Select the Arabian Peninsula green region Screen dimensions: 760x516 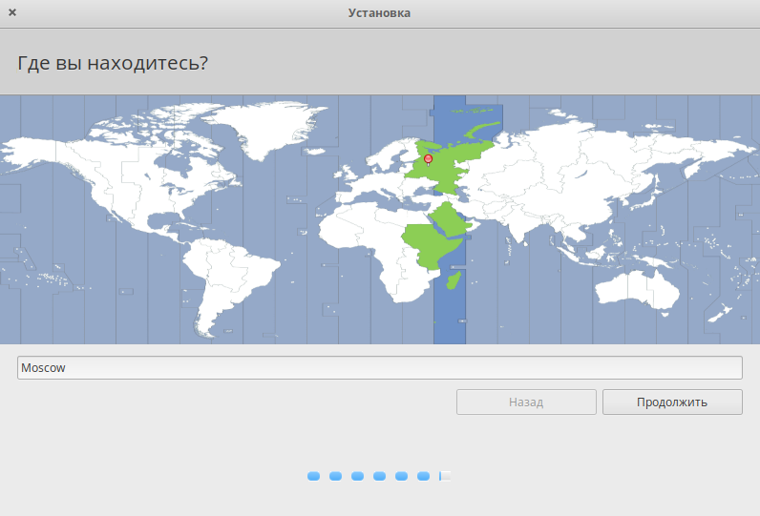(x=450, y=219)
